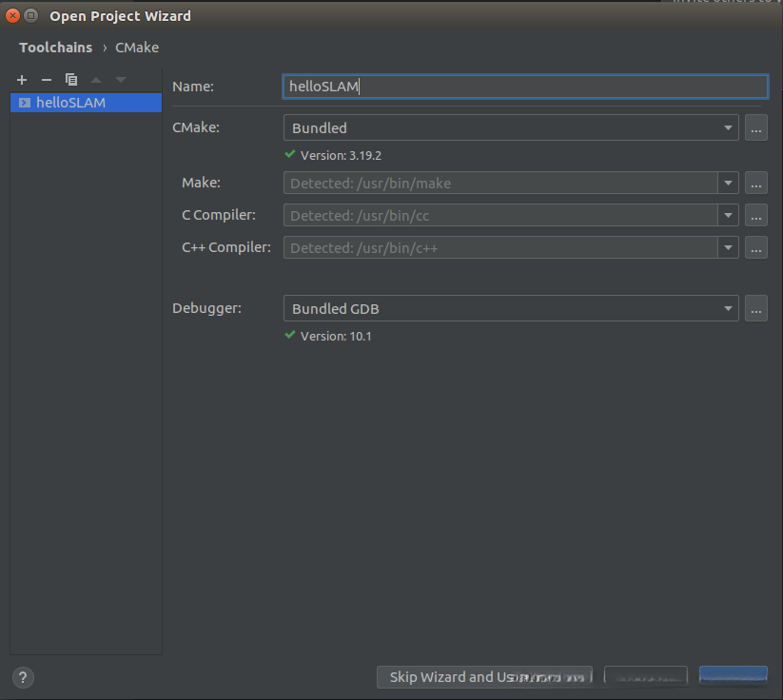Select helloSLAM in the toolchain list
The width and height of the screenshot is (783, 700).
[x=70, y=103]
